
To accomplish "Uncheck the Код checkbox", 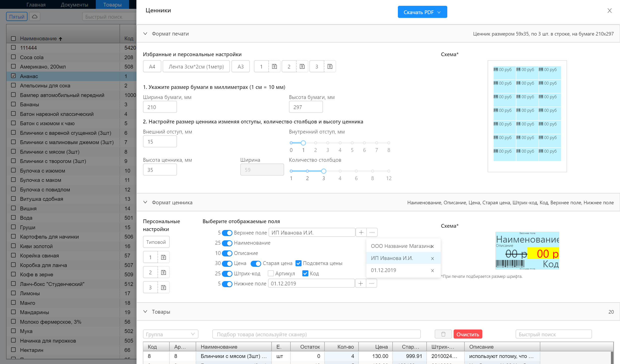I will [305, 273].
